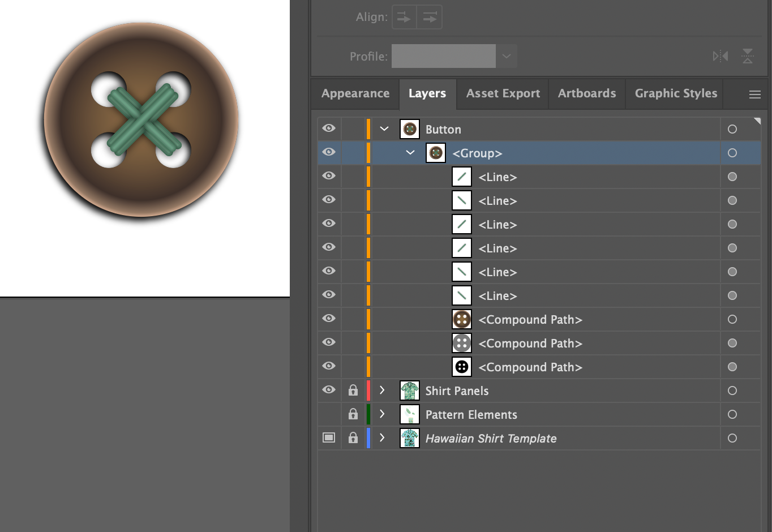This screenshot has height=532, width=772.
Task: Click the blue color bar of Hawaiian Shirt Template
Action: 368,438
